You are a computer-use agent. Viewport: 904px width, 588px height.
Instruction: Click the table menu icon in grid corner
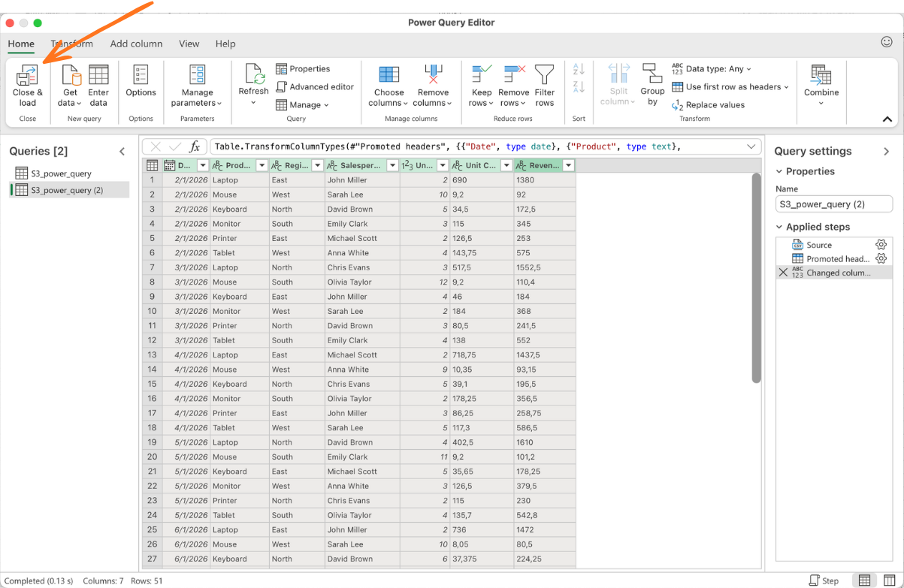153,165
